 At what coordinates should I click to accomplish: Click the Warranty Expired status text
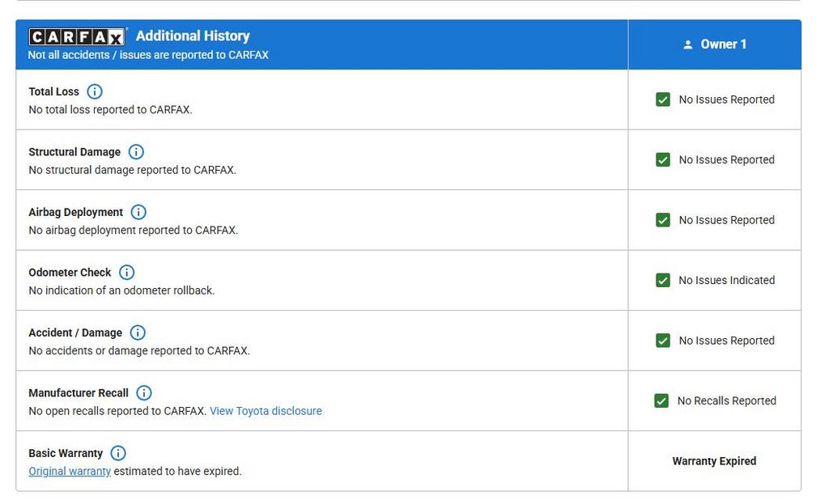[714, 461]
